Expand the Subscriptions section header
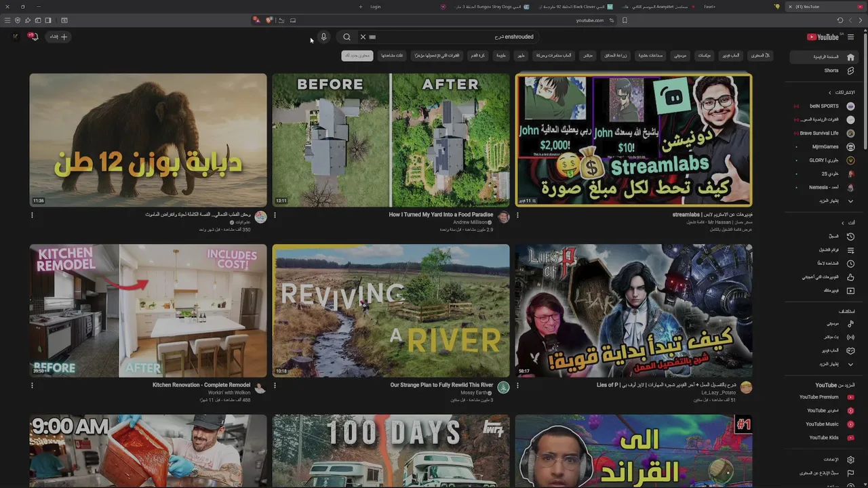 [842, 92]
